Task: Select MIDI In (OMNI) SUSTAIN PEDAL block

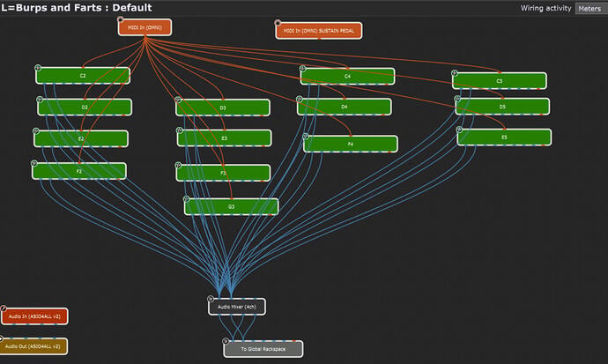Action: (319, 31)
